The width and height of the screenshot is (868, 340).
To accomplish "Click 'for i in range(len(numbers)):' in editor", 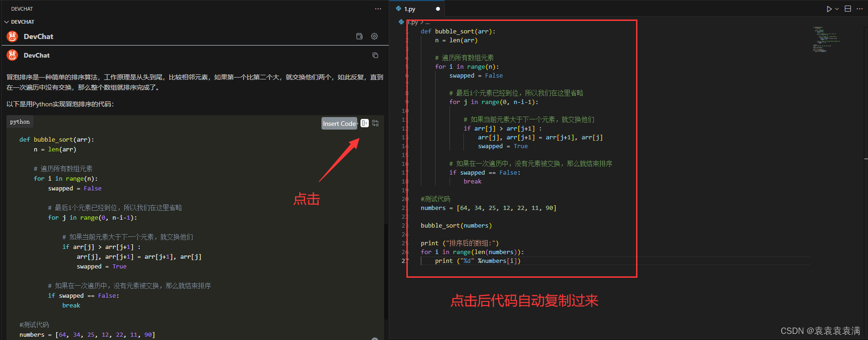I will point(472,252).
